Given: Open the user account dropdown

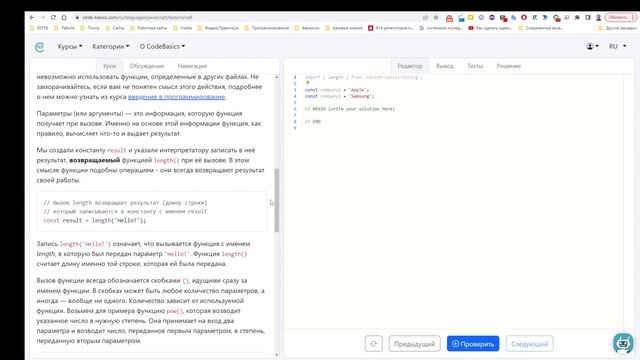Looking at the screenshot, I should (x=592, y=47).
